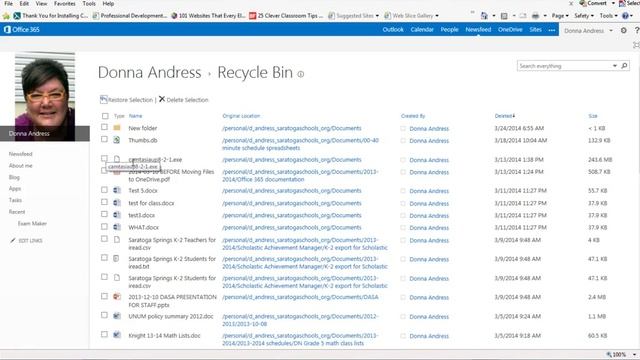
Task: Sort by the Deleted column header
Action: click(504, 116)
